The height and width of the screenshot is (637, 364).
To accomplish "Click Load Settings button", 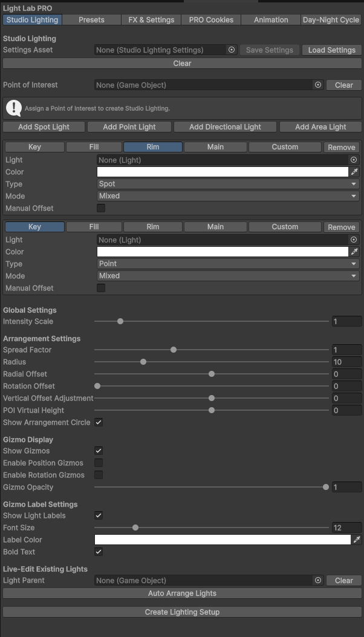I will click(x=331, y=50).
